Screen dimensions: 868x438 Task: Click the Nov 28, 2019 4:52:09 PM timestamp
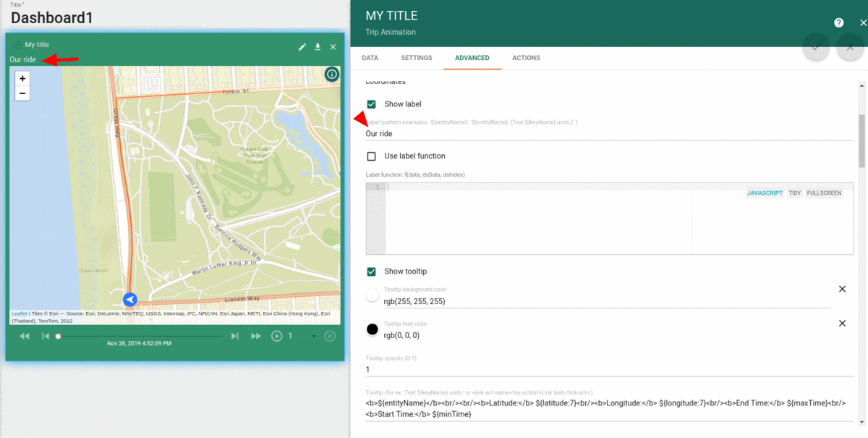139,343
